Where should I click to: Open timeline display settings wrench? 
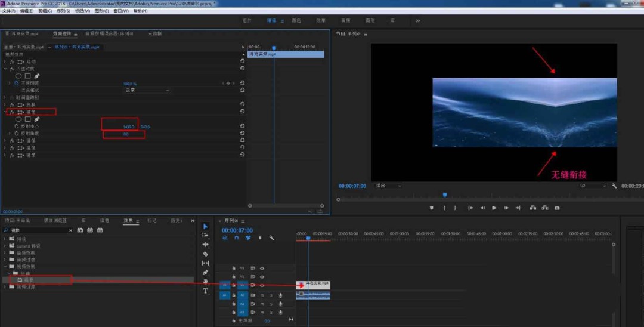pos(271,238)
